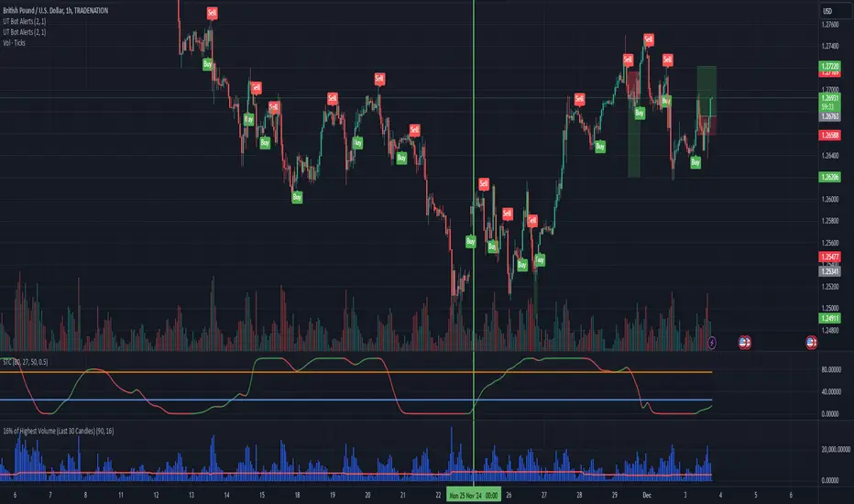The height and width of the screenshot is (504, 854).
Task: Click the 1.27400 price scale value
Action: (830, 47)
